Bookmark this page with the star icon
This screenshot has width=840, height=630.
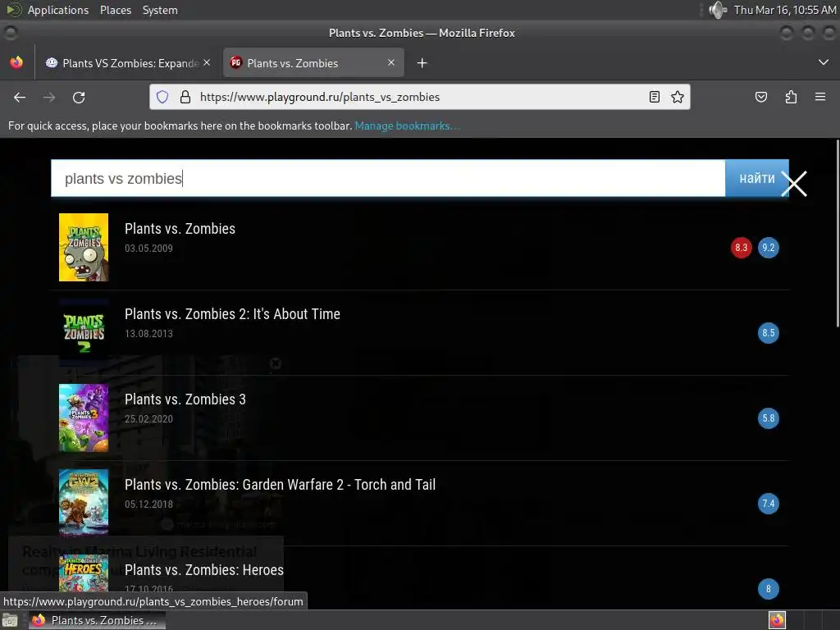click(677, 97)
